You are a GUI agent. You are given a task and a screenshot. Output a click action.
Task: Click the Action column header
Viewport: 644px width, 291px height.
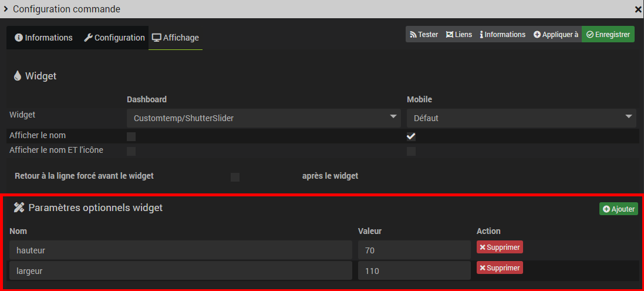(x=488, y=231)
